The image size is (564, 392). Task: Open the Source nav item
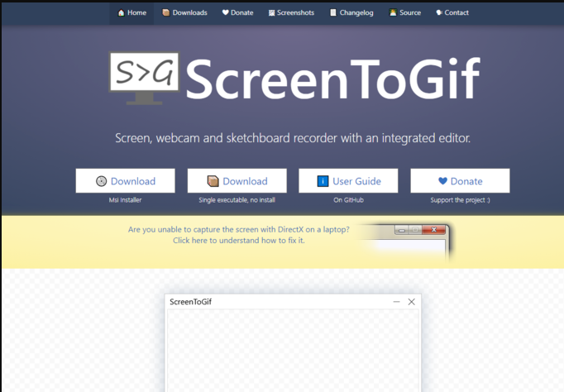(404, 12)
